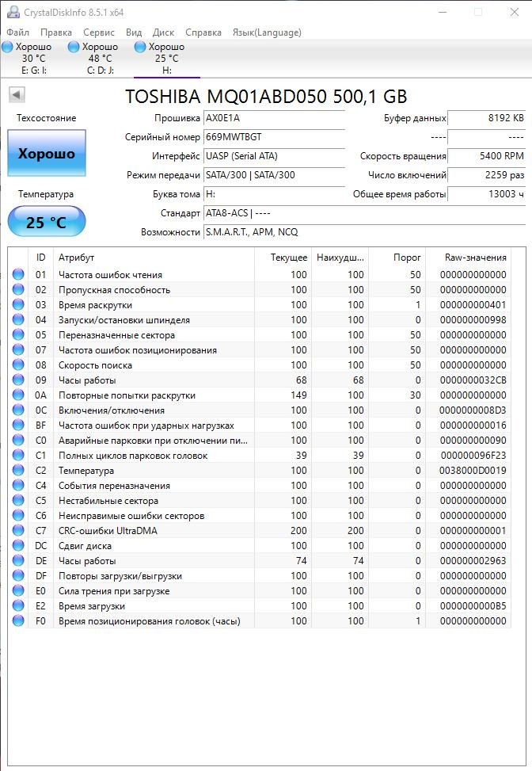
Task: Click status orb for attribute 01 read error rate
Action: (18, 275)
